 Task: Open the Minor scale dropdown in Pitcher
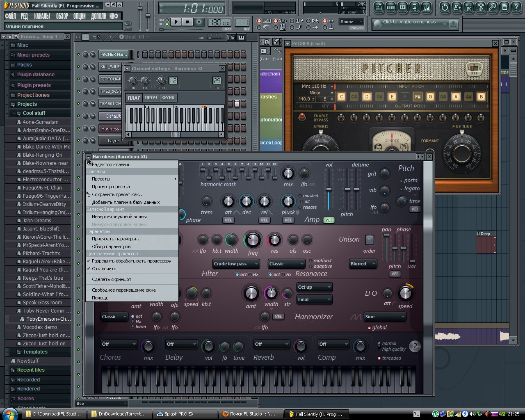point(315,93)
